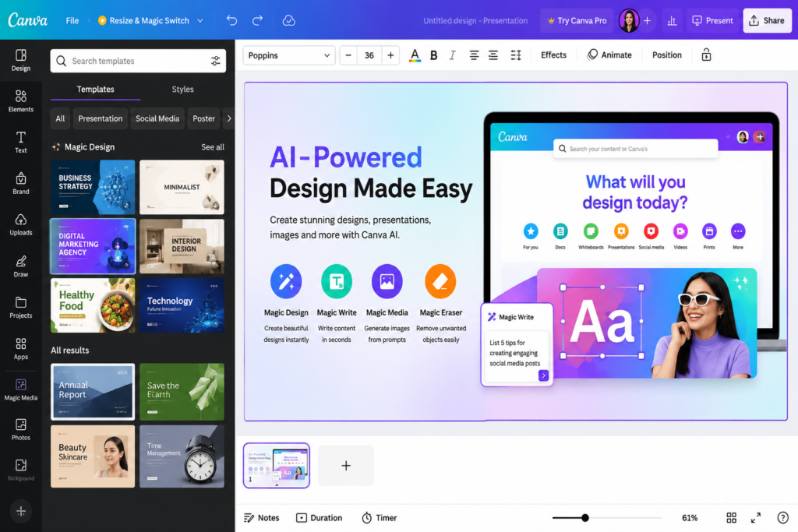798x532 pixels.
Task: Open the Animate options
Action: click(x=609, y=55)
